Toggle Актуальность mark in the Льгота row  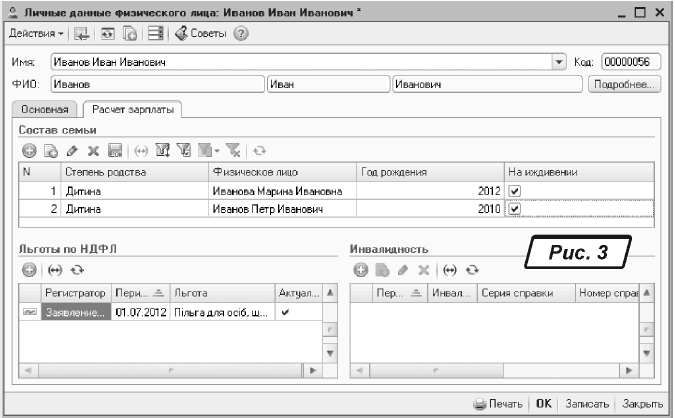coord(288,313)
